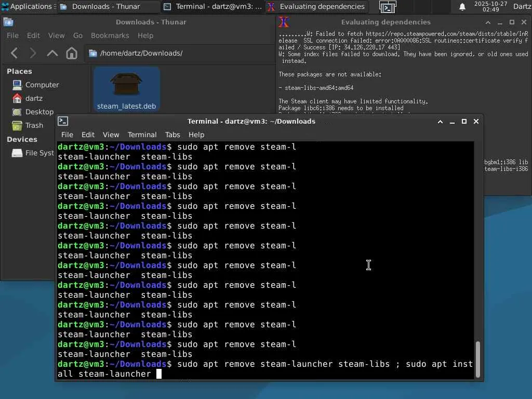The image size is (532, 399).
Task: Open the notification bell in the panel
Action: [x=462, y=6]
